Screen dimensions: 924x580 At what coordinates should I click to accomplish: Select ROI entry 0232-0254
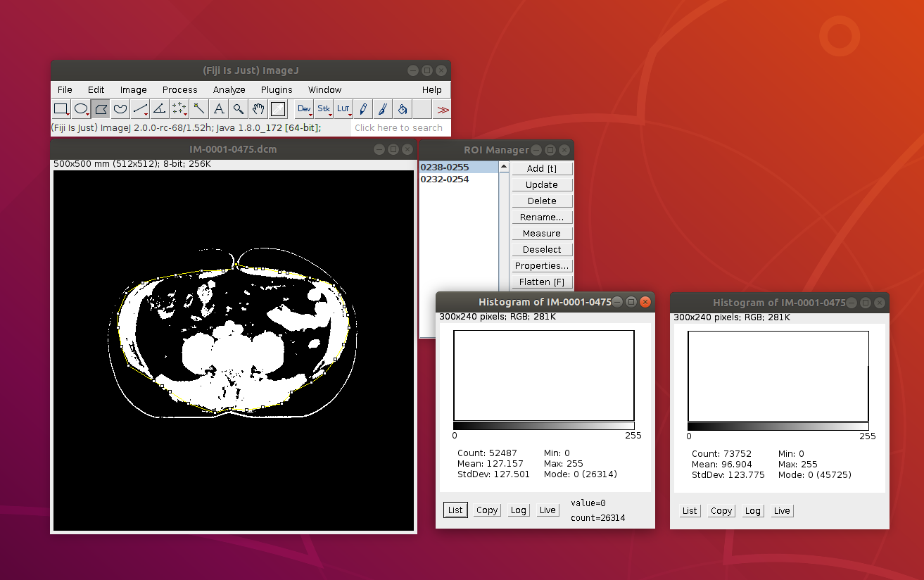pos(459,179)
